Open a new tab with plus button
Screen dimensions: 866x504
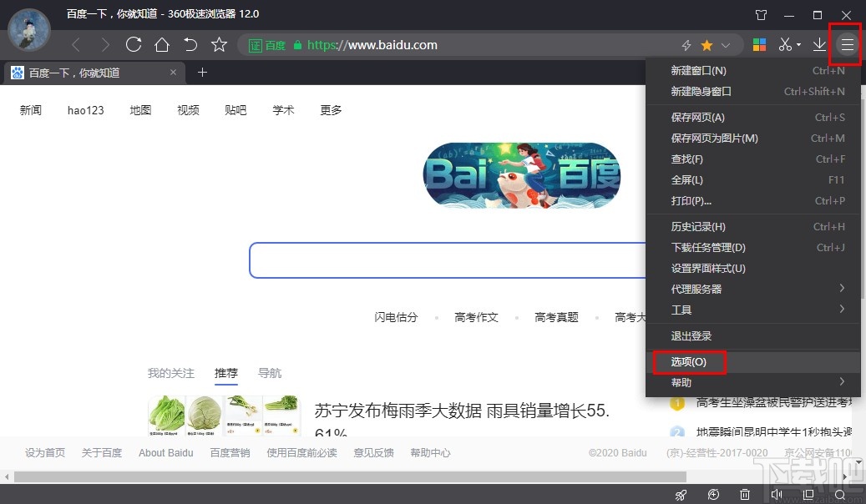203,73
